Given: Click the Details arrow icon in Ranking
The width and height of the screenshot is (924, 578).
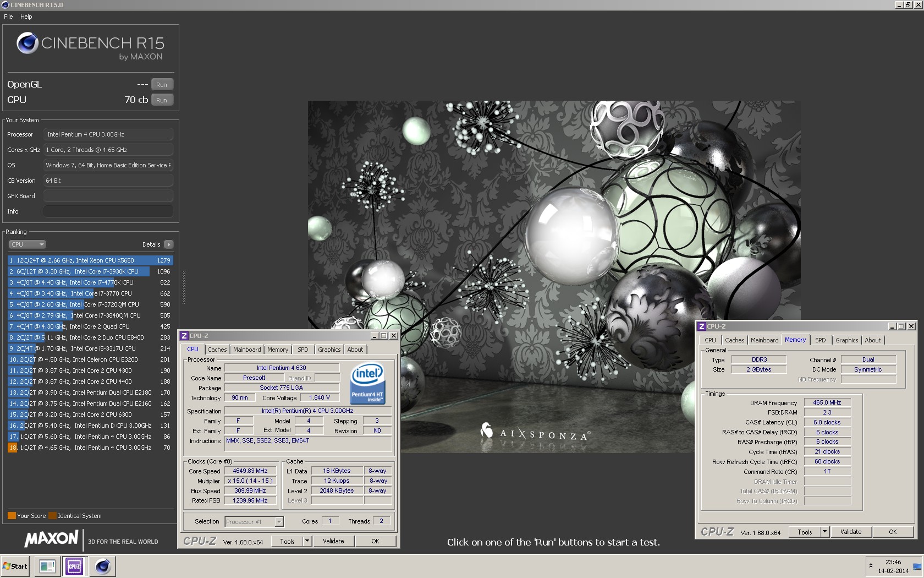Looking at the screenshot, I should point(168,244).
